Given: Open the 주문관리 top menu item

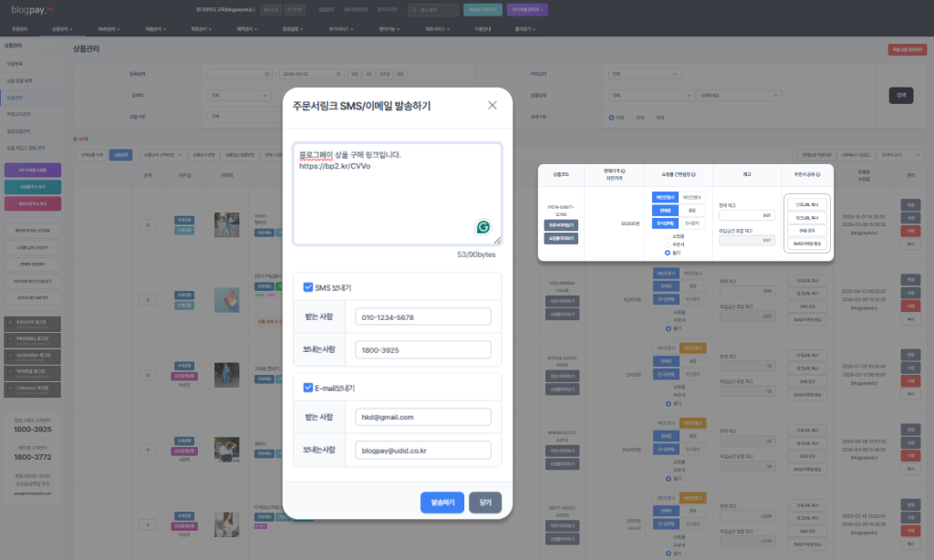Looking at the screenshot, I should pos(20,28).
